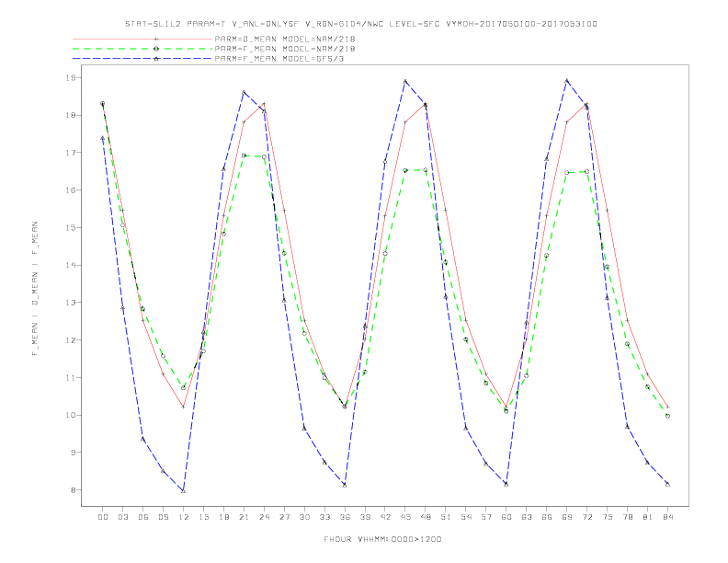
Task: Click y-axis tick label 10
Action: point(71,415)
